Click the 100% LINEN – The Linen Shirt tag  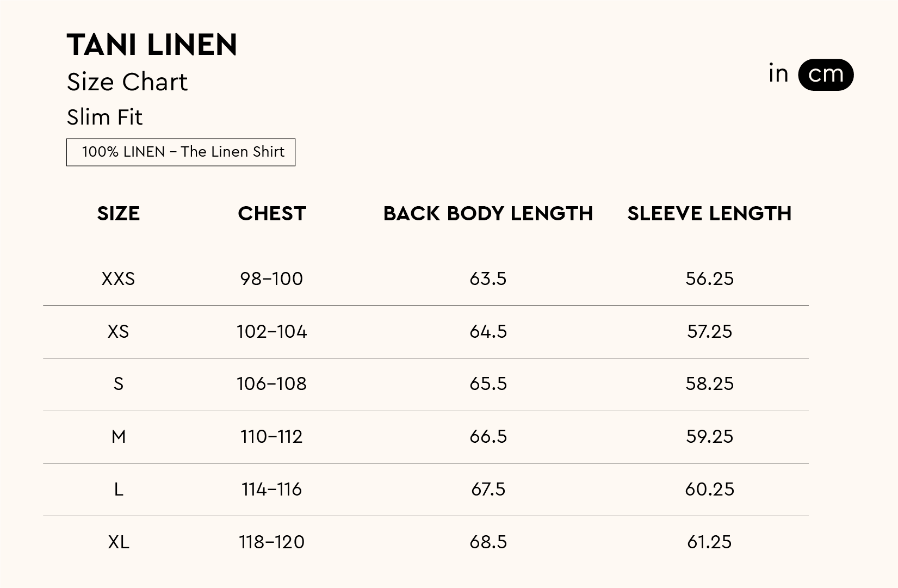coord(181,152)
